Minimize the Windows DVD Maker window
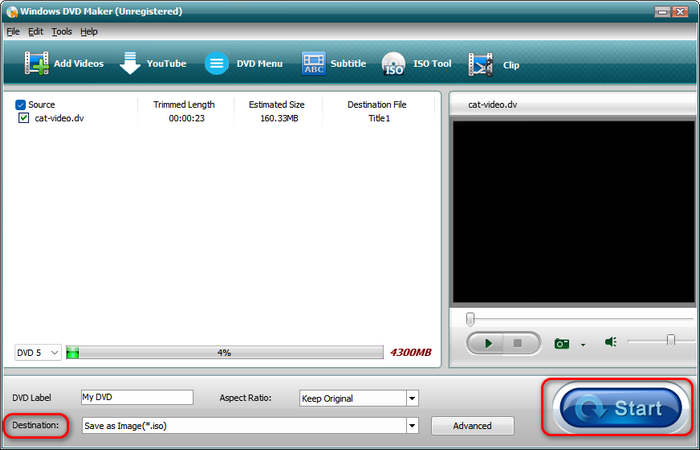The width and height of the screenshot is (700, 450). 662,12
